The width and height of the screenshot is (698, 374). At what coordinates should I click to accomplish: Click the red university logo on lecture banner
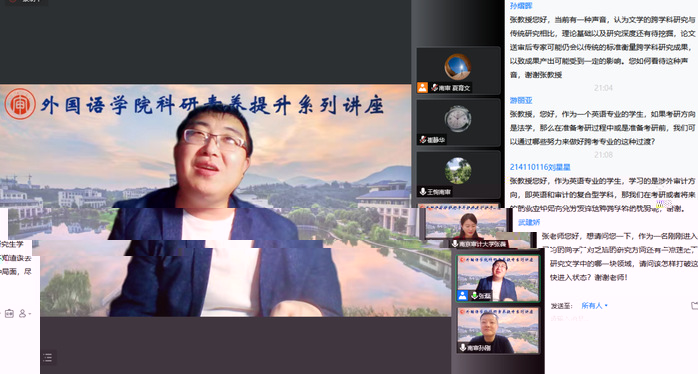[x=20, y=104]
